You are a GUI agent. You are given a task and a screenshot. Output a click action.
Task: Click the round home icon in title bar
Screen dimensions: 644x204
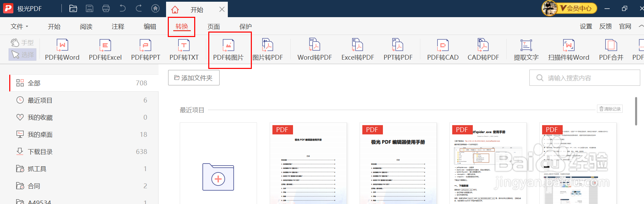(x=155, y=8)
